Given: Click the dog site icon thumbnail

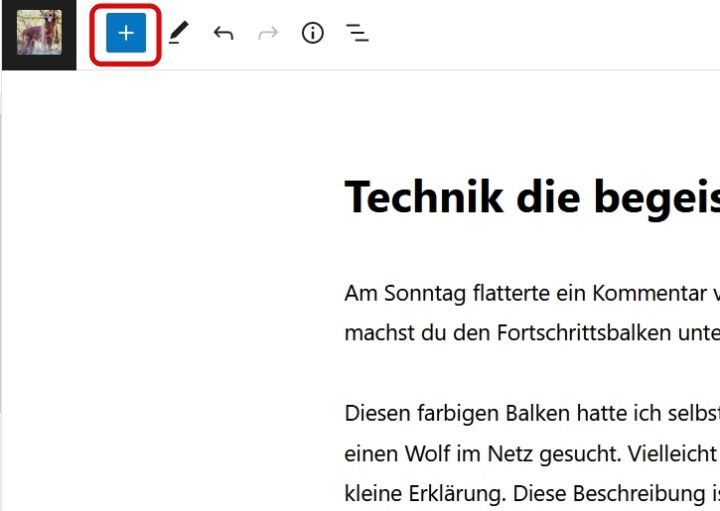Looking at the screenshot, I should point(39,34).
